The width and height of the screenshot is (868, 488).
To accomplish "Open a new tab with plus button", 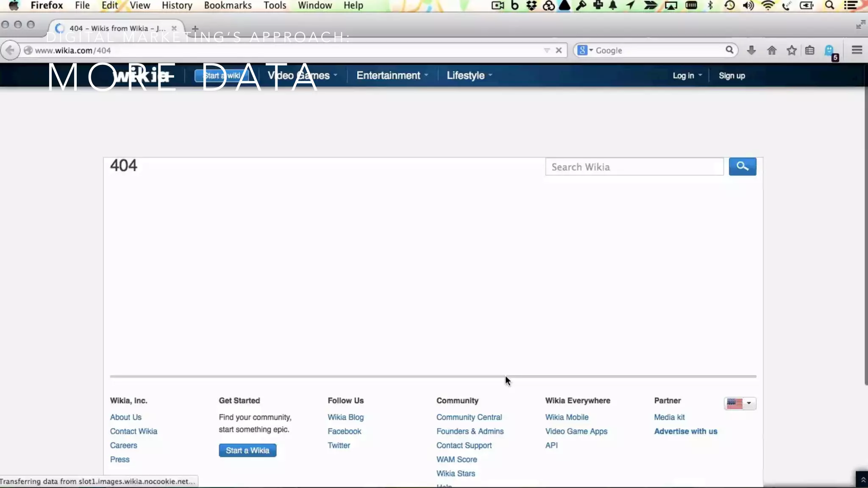I will [x=195, y=29].
